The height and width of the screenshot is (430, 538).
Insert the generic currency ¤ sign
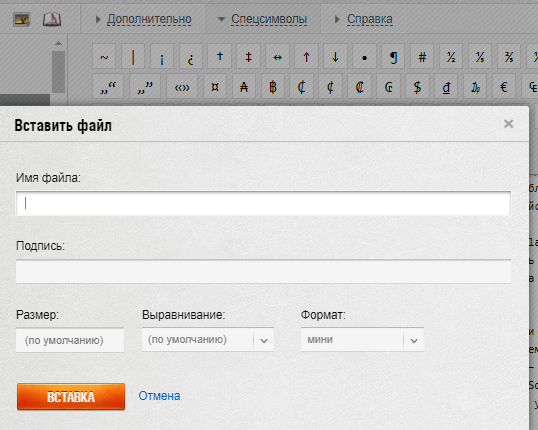pyautogui.click(x=215, y=86)
